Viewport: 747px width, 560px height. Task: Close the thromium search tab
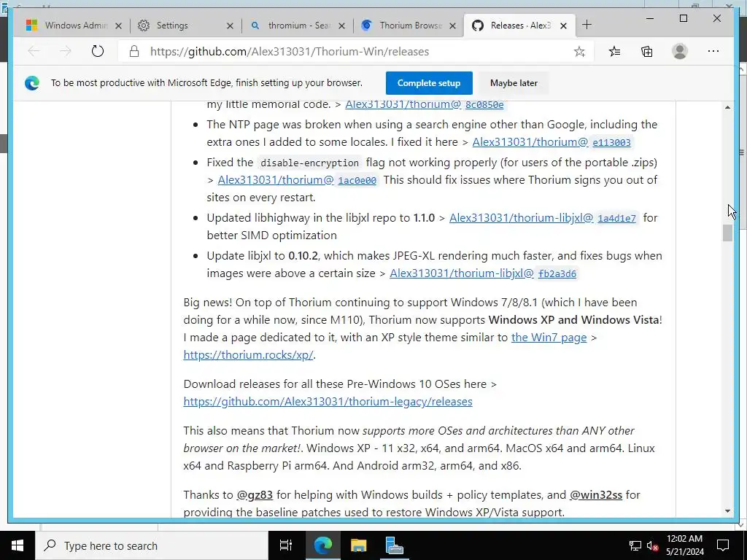point(341,26)
